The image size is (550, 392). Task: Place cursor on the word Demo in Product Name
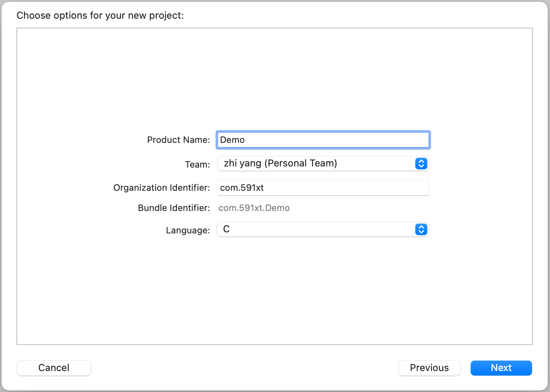(x=232, y=140)
